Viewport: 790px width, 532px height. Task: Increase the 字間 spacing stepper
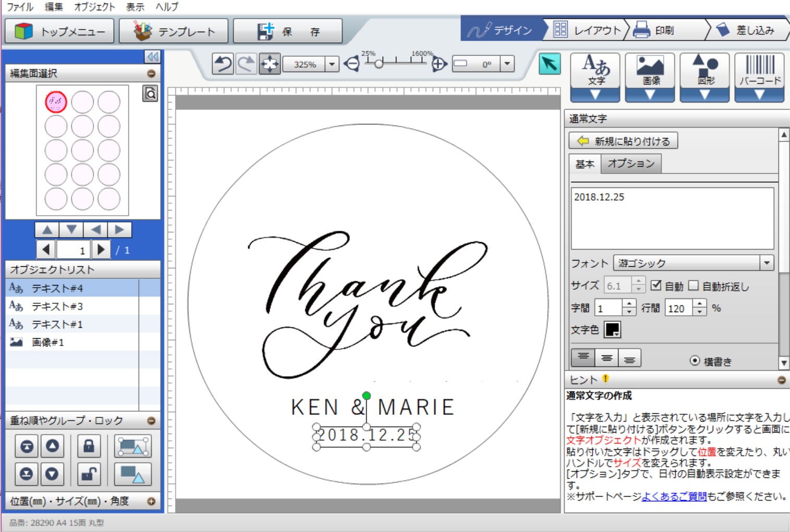(630, 304)
